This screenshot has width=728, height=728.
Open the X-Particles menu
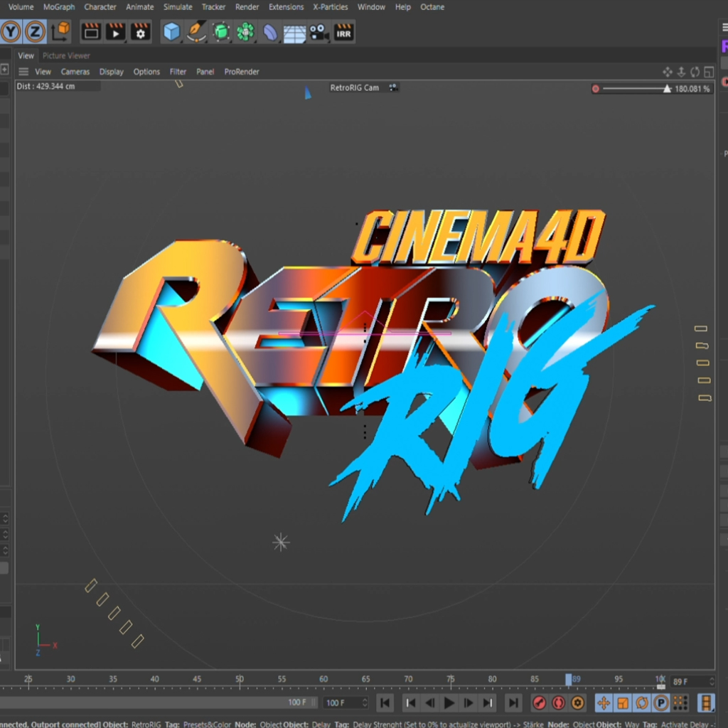click(x=330, y=7)
